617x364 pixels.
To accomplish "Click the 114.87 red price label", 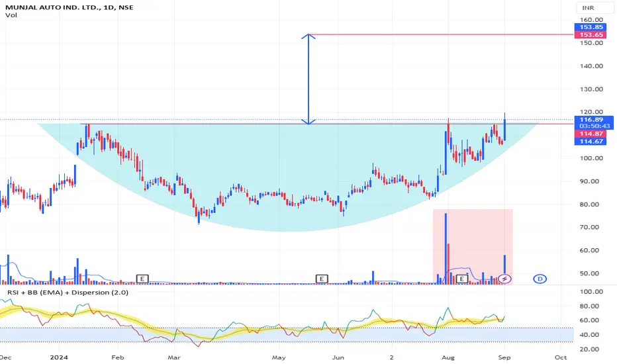I will (x=591, y=134).
